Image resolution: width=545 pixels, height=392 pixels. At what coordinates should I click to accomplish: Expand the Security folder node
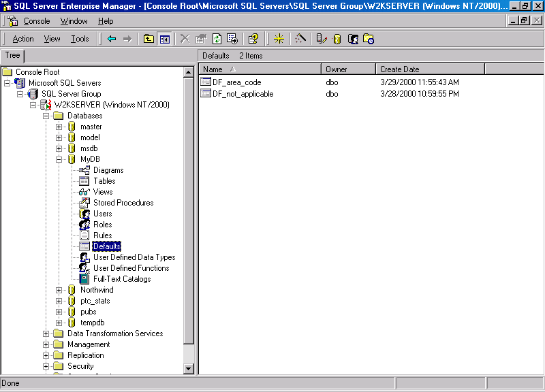point(46,366)
